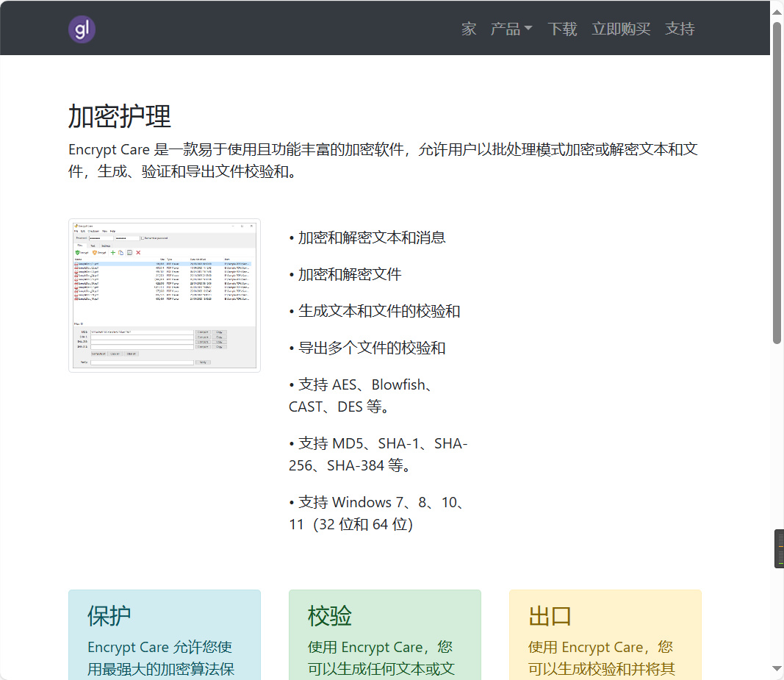784x680 pixels.
Task: Open the 支持 support page
Action: point(680,29)
